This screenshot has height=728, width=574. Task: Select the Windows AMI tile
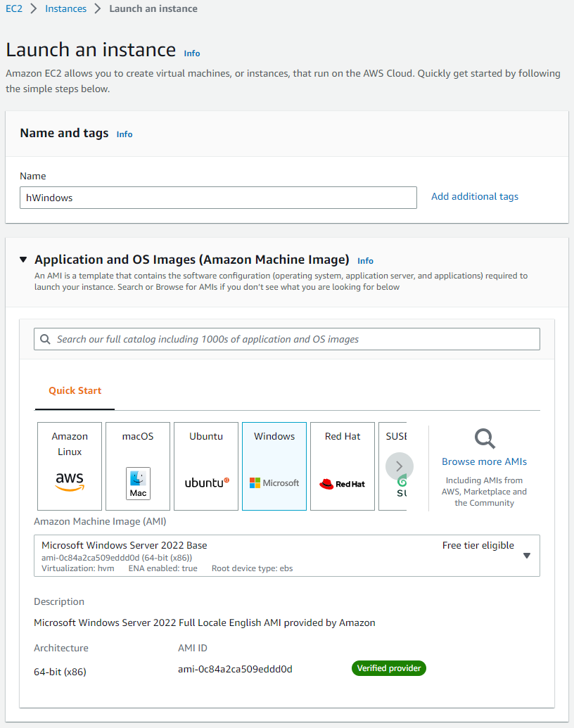click(274, 466)
